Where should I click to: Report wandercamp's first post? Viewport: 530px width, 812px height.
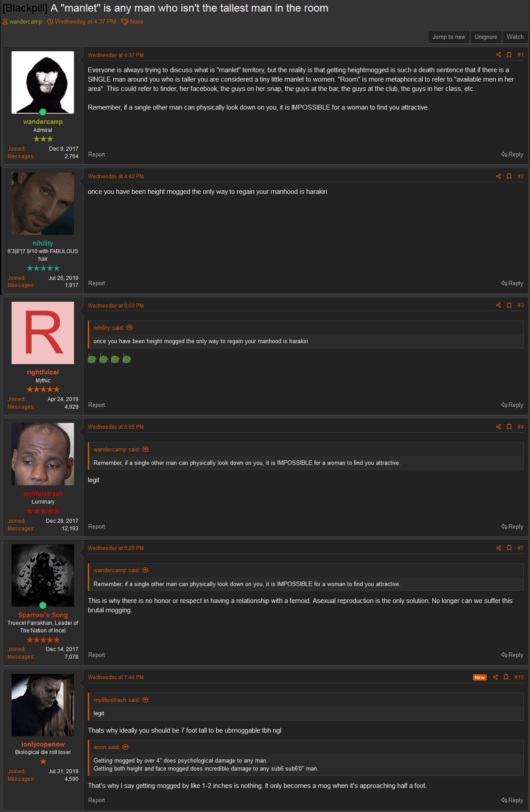point(97,155)
